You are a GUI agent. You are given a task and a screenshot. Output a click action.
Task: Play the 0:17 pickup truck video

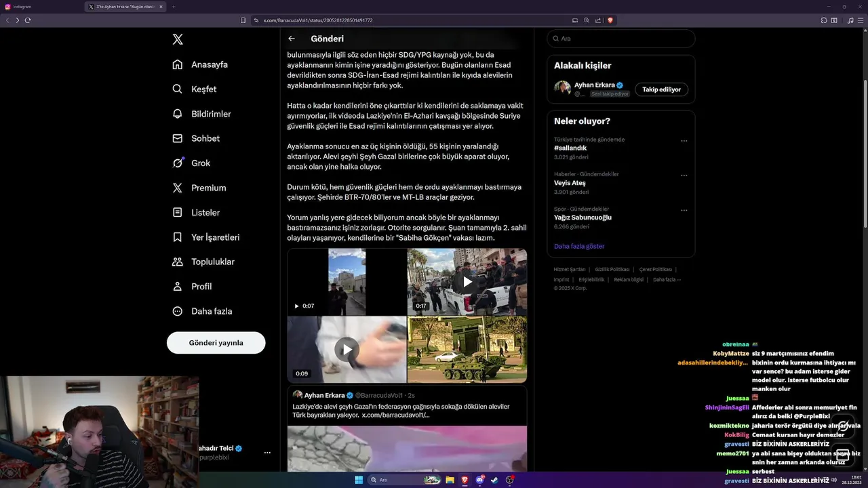(x=467, y=282)
